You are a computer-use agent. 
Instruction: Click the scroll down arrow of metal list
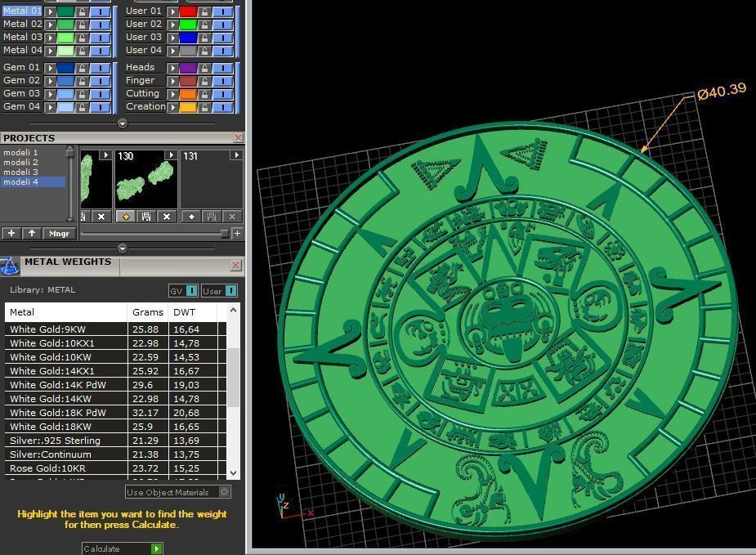234,473
